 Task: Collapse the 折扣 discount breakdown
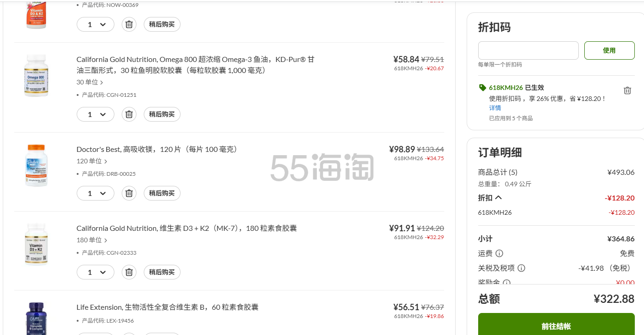(x=490, y=198)
